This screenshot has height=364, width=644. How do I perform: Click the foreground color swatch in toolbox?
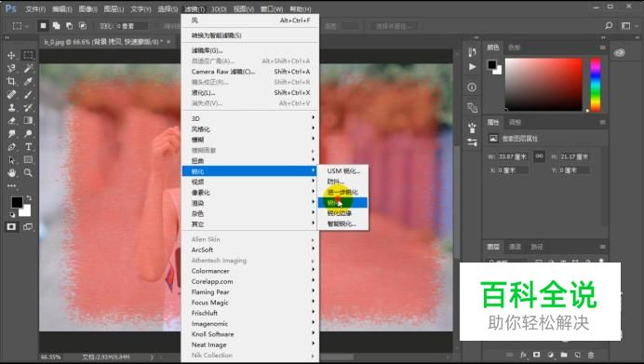17,202
